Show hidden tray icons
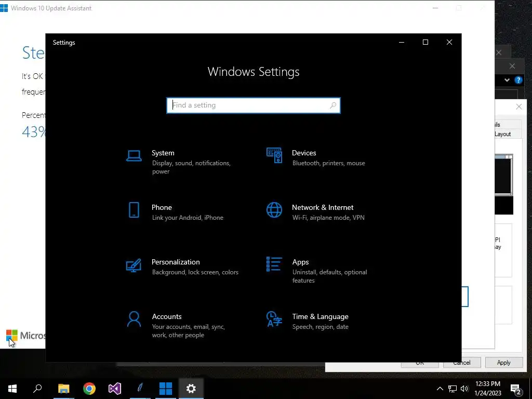Image resolution: width=532 pixels, height=399 pixels. [x=440, y=389]
